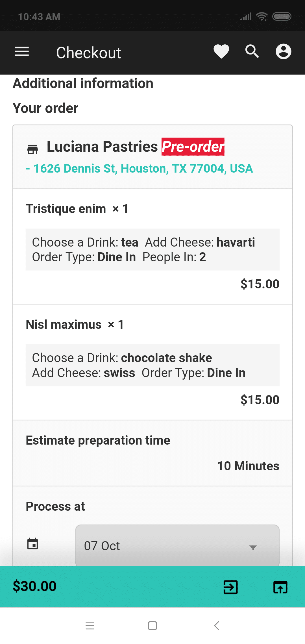Tap the store icon beside Luciana Pastries
The height and width of the screenshot is (644, 305).
pos(32,149)
